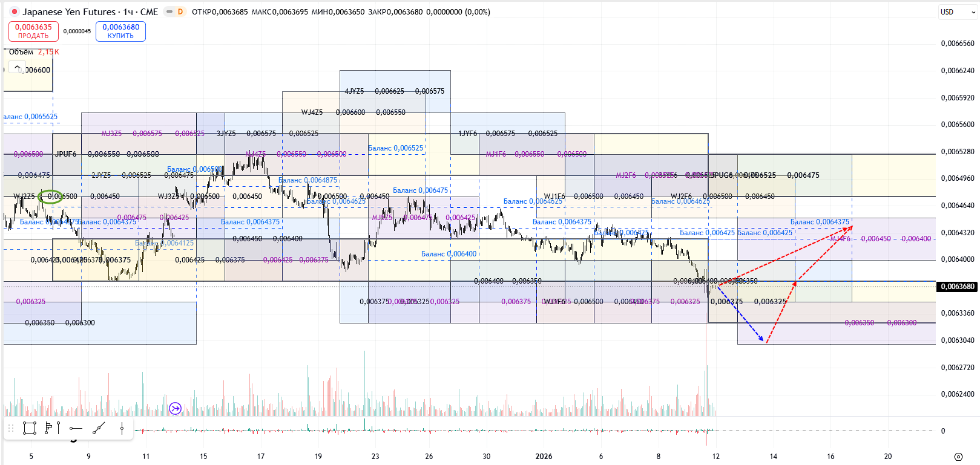Select the fixed range volume profile tool
Screen dimensions: 980x465
49,428
